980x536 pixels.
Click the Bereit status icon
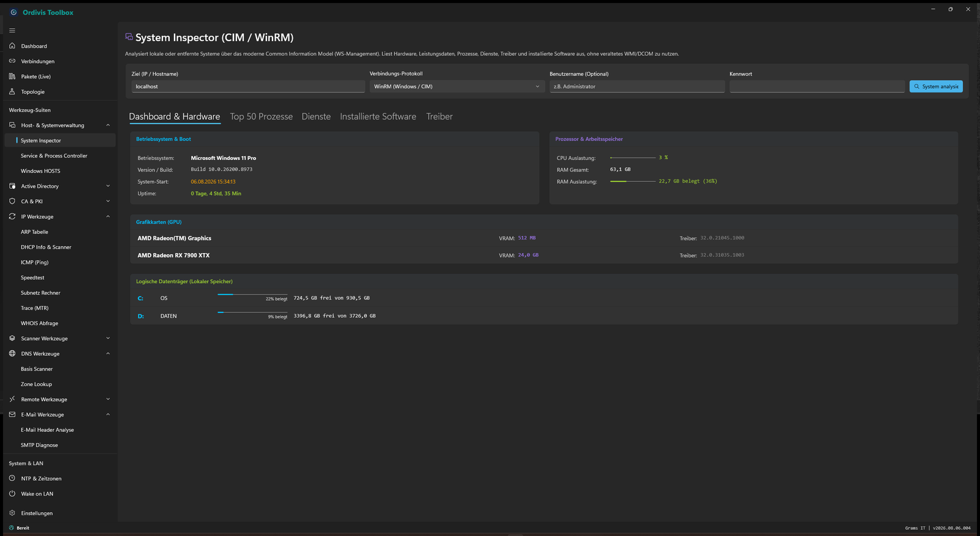click(x=11, y=528)
